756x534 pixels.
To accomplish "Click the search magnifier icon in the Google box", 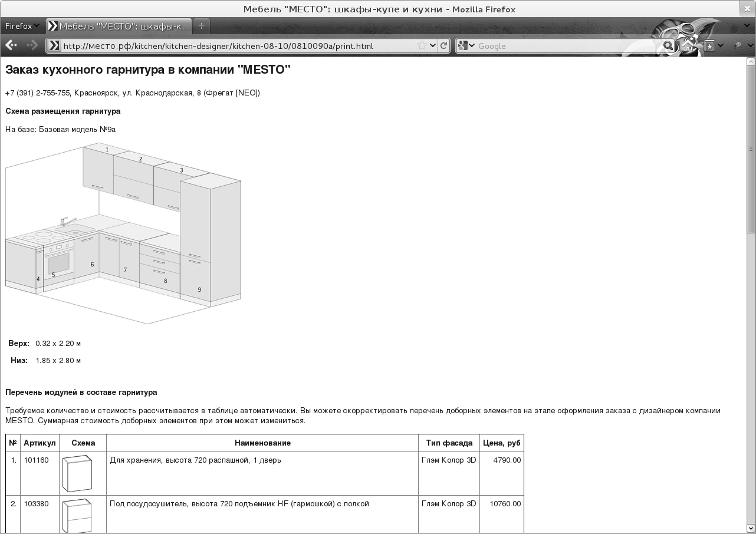I will click(668, 46).
